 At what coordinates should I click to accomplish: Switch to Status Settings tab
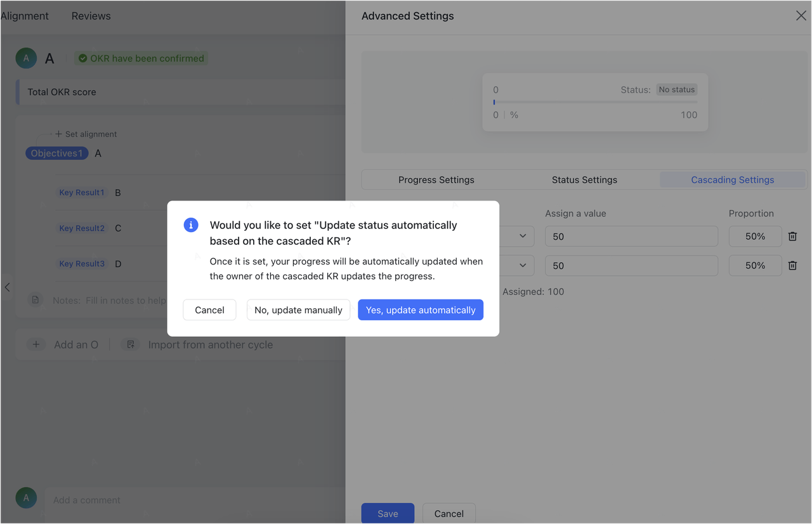[x=584, y=180]
